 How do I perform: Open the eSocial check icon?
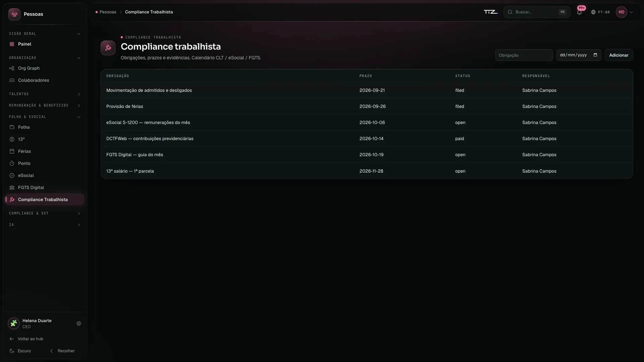12,176
